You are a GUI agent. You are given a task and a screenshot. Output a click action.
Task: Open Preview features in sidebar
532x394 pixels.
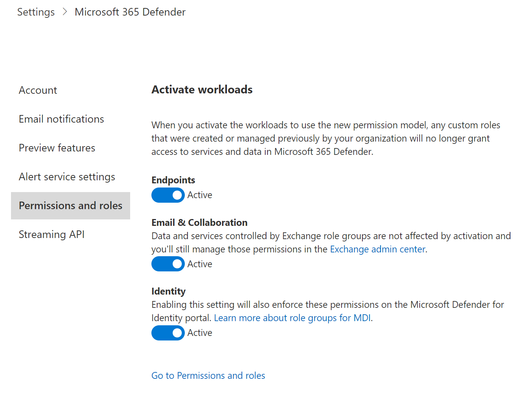pos(57,148)
